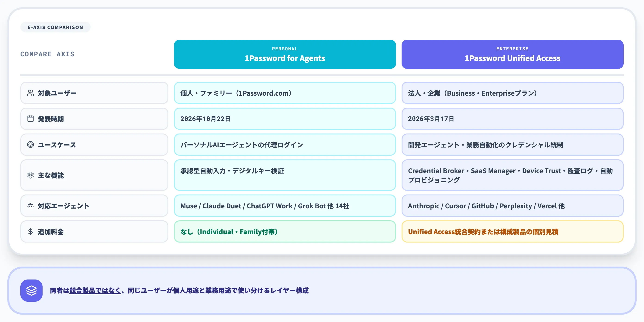Click the 個人・ファミリー（1Password.com） cell
Viewport: 644px width, 322px height.
[x=285, y=93]
